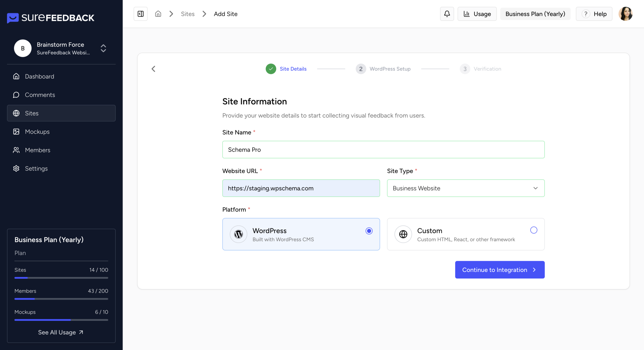Image resolution: width=644 pixels, height=350 pixels.
Task: Click Continue to Integration button
Action: point(500,270)
